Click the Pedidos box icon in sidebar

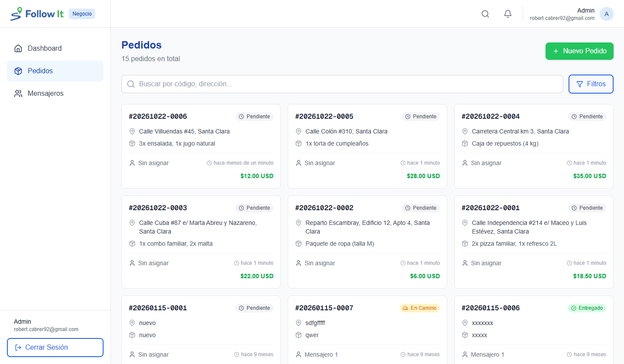18,71
